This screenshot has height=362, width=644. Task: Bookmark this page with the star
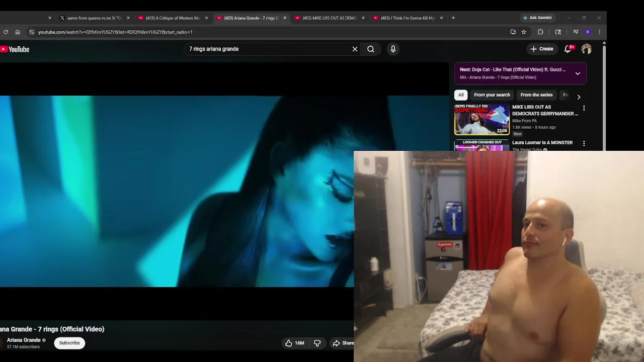(524, 32)
